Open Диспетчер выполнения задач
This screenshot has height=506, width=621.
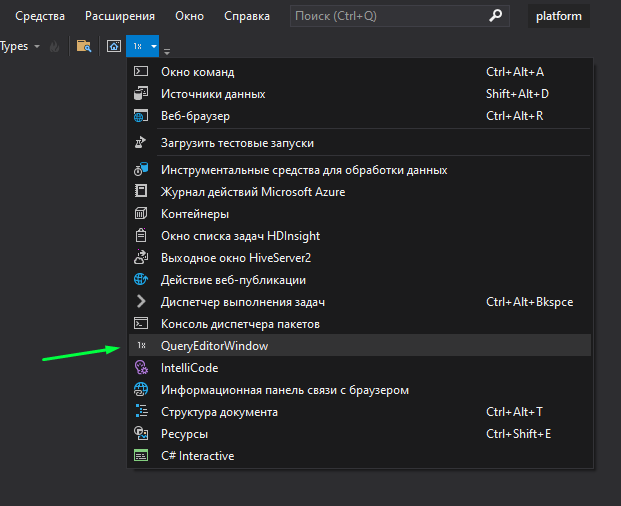coord(243,302)
